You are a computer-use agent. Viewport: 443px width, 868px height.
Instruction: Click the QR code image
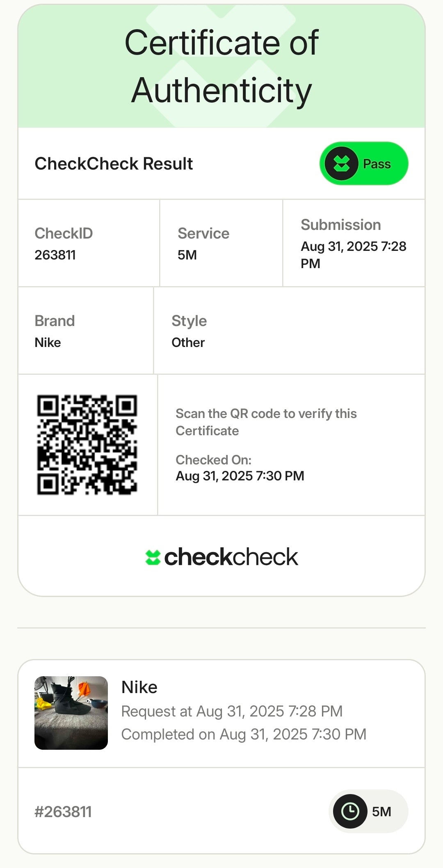pos(87,445)
